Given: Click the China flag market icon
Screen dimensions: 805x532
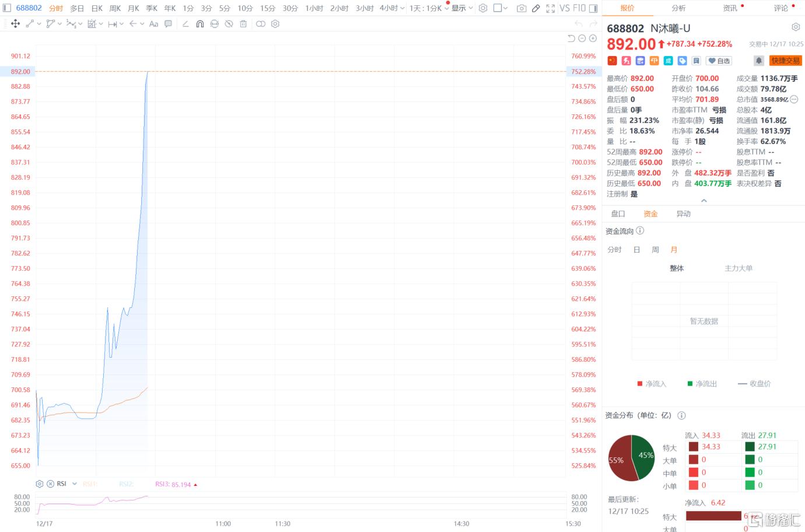Looking at the screenshot, I should (612, 61).
